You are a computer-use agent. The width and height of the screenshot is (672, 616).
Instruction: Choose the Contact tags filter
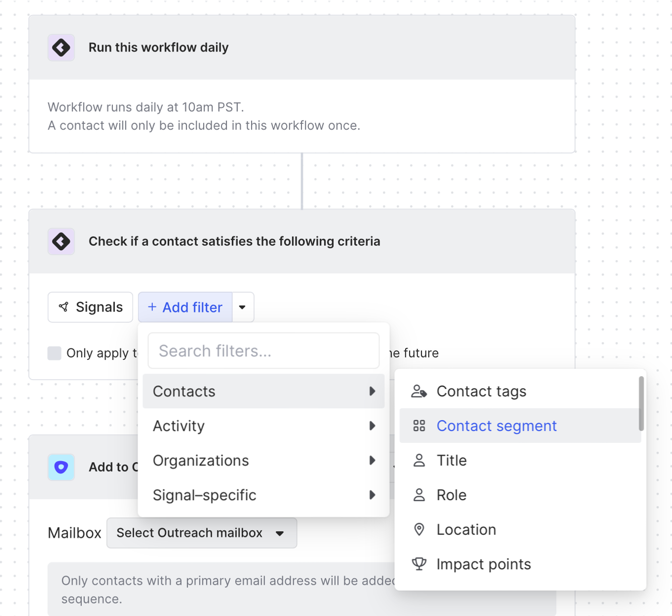tap(520, 391)
